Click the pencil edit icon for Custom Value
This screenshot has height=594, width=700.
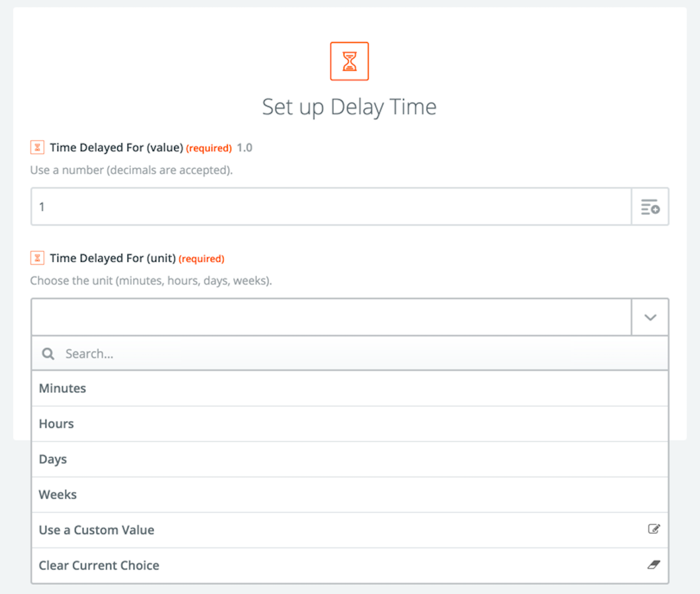pyautogui.click(x=653, y=529)
